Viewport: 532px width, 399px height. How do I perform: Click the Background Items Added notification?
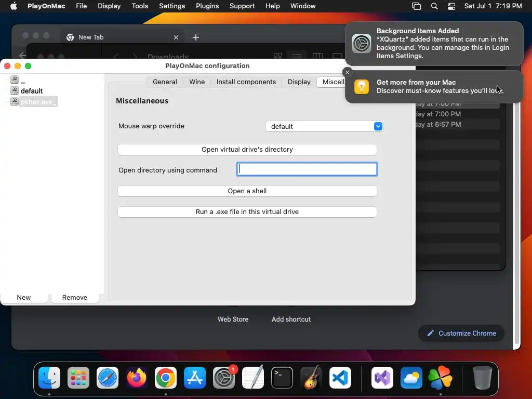tap(434, 44)
